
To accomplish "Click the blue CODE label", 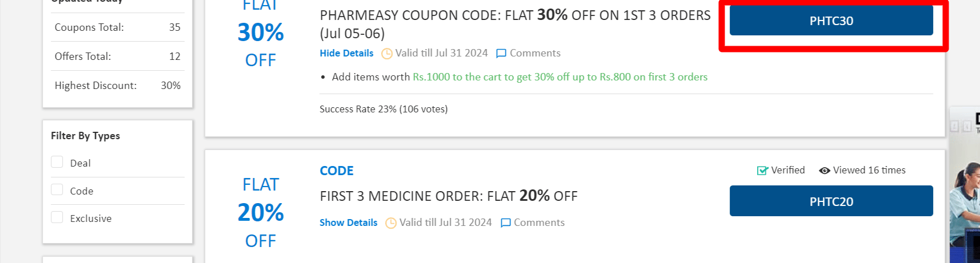I will 337,171.
